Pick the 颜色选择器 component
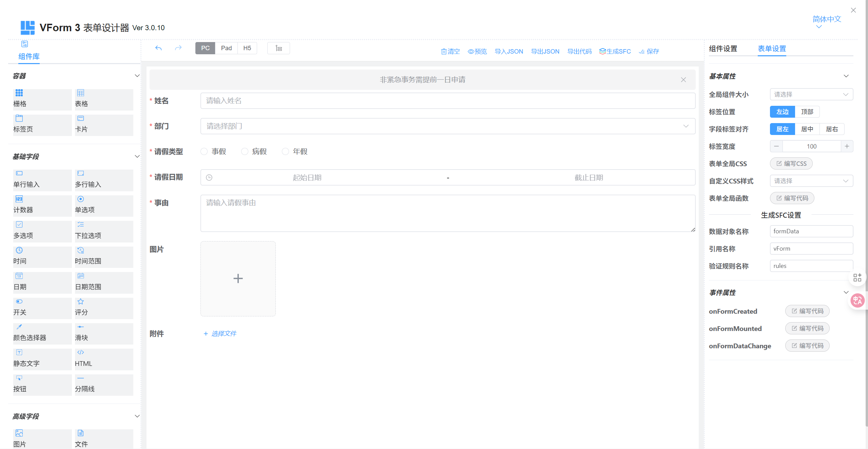This screenshot has height=449, width=868. 42,333
